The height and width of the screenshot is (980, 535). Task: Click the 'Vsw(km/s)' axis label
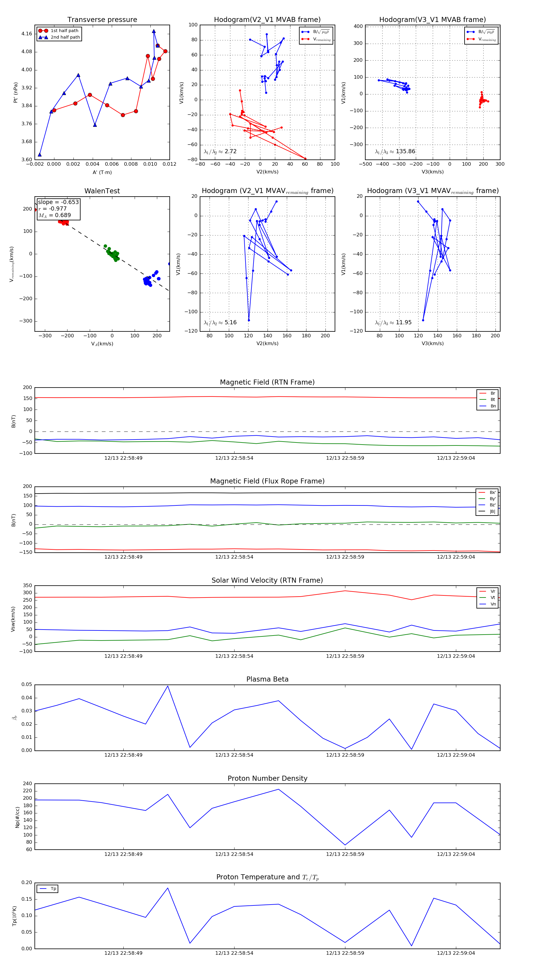pyautogui.click(x=13, y=619)
